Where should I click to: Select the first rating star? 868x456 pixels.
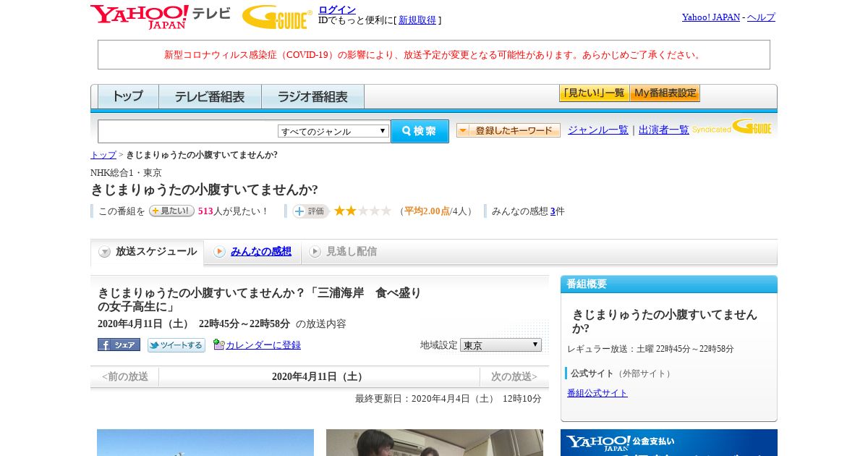point(339,211)
